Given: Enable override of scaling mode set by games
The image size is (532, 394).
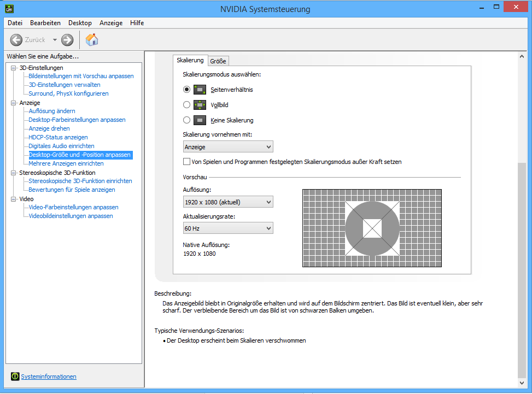Looking at the screenshot, I should (186, 162).
